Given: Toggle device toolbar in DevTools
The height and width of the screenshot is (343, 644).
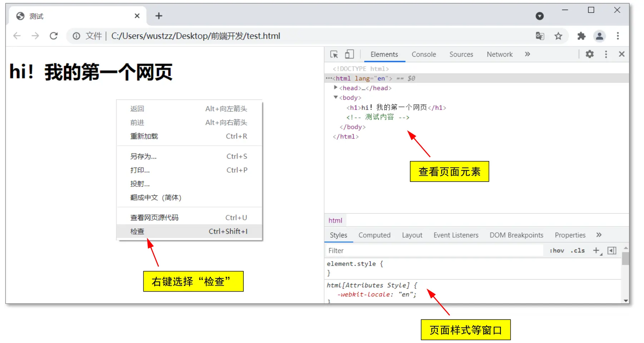Looking at the screenshot, I should (349, 54).
